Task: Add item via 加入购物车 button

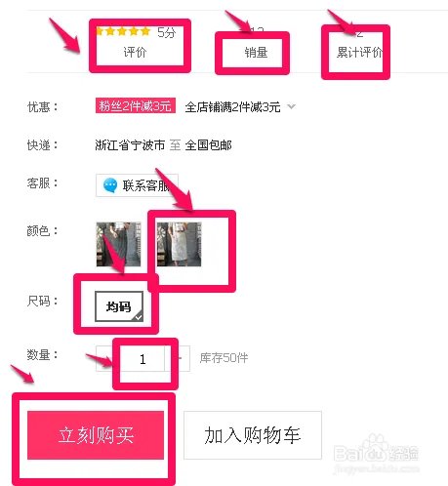Action: pyautogui.click(x=253, y=435)
